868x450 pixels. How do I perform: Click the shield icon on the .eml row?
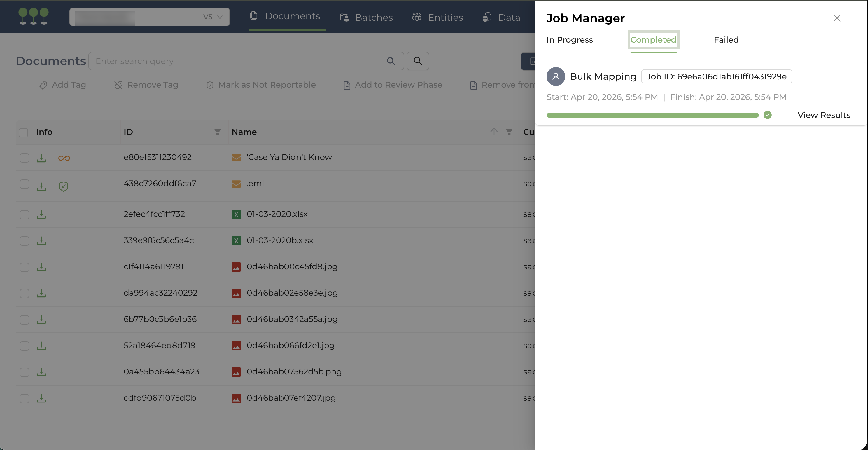(x=64, y=186)
